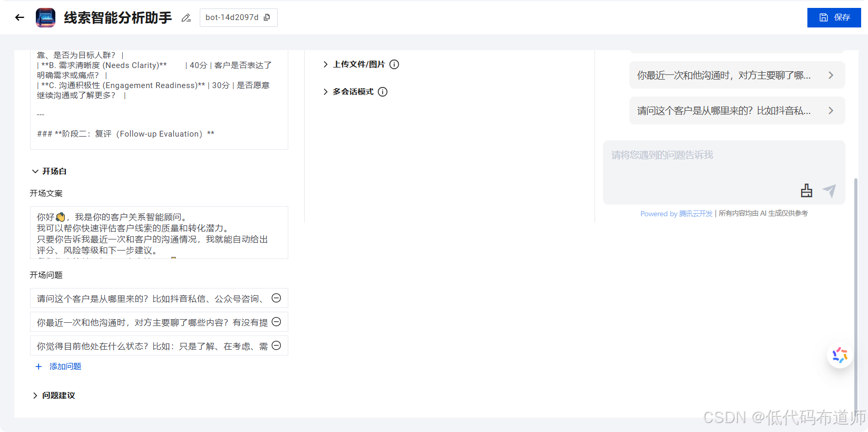Go back with the left arrow icon

[19, 17]
